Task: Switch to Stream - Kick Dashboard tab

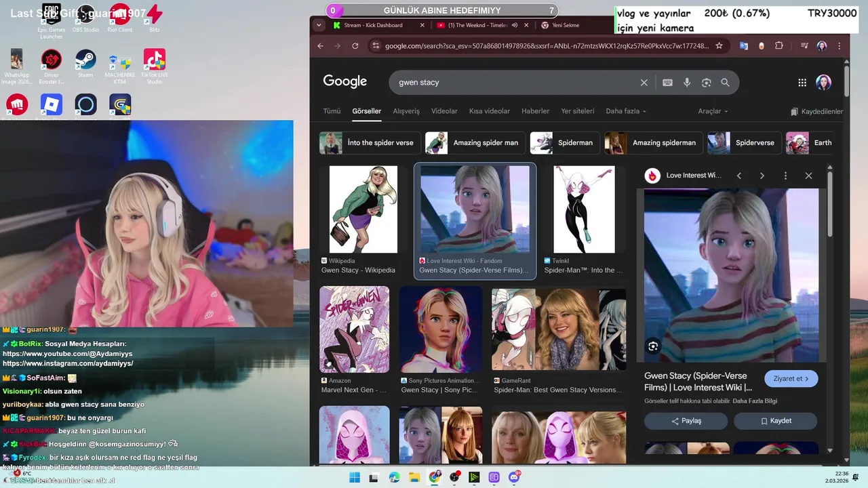Action: [x=380, y=25]
